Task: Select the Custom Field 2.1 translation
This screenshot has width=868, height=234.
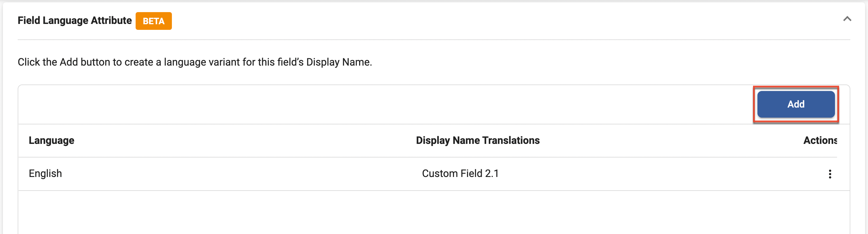Action: click(x=460, y=173)
